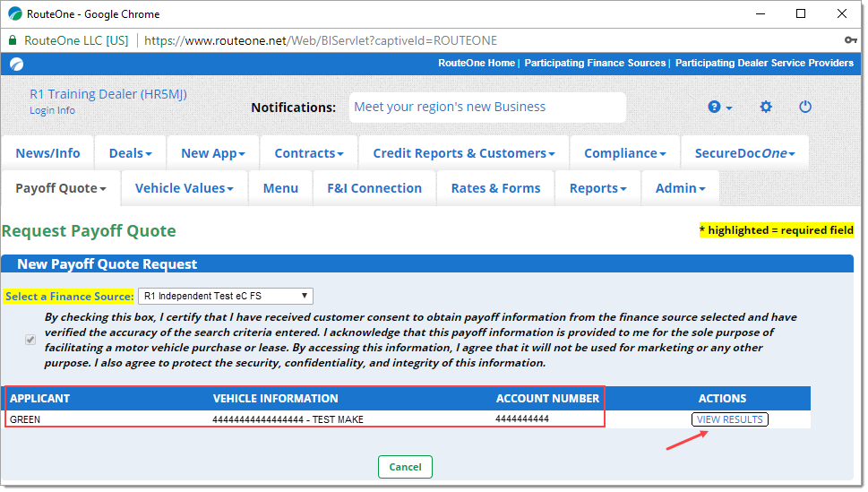
Task: Expand the Admin menu
Action: (681, 188)
